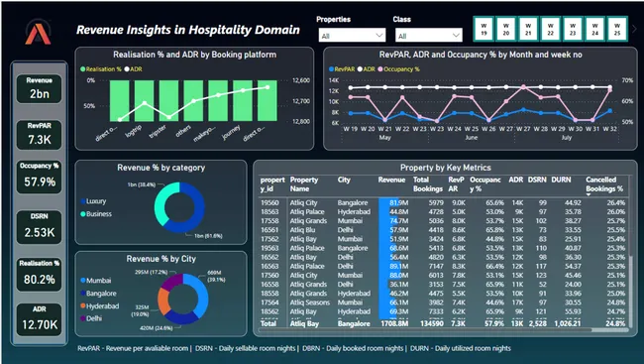The width and height of the screenshot is (644, 364).
Task: Click the Occupancy % 57.9% KPI card
Action: pos(39,177)
